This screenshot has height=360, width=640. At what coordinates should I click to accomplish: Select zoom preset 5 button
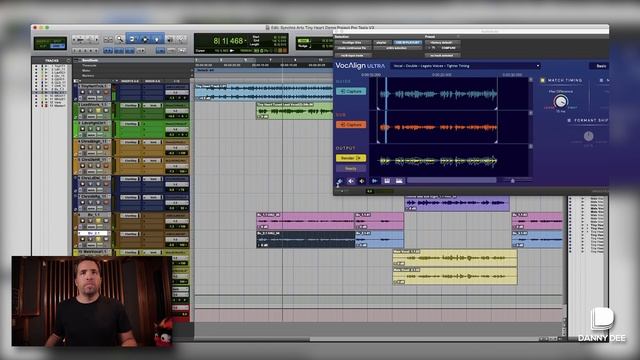tap(96, 50)
